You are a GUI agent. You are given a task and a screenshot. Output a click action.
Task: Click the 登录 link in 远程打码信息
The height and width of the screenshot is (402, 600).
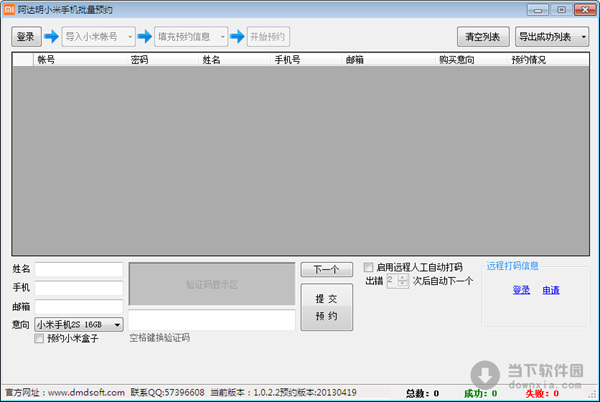coord(521,290)
